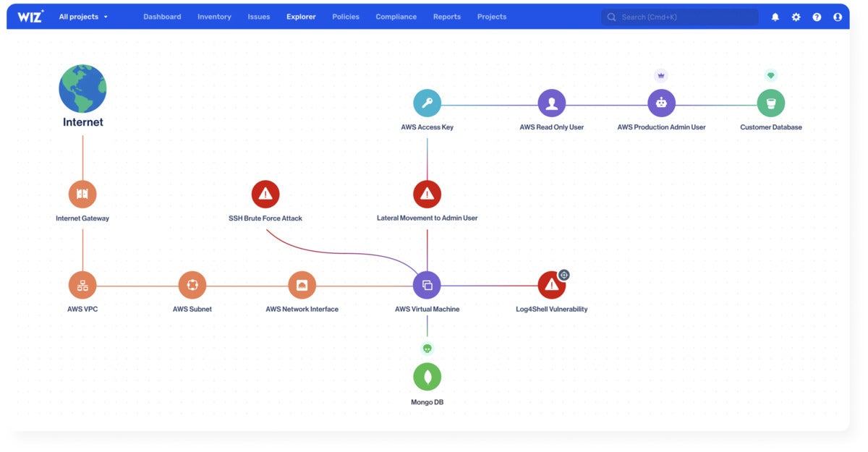Select the Log4Shell Vulnerability alert icon
Viewport: 868px width, 452px height.
click(x=552, y=285)
